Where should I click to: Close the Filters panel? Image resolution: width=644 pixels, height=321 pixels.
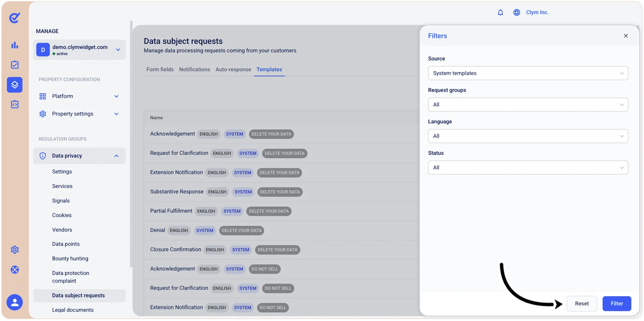(626, 36)
